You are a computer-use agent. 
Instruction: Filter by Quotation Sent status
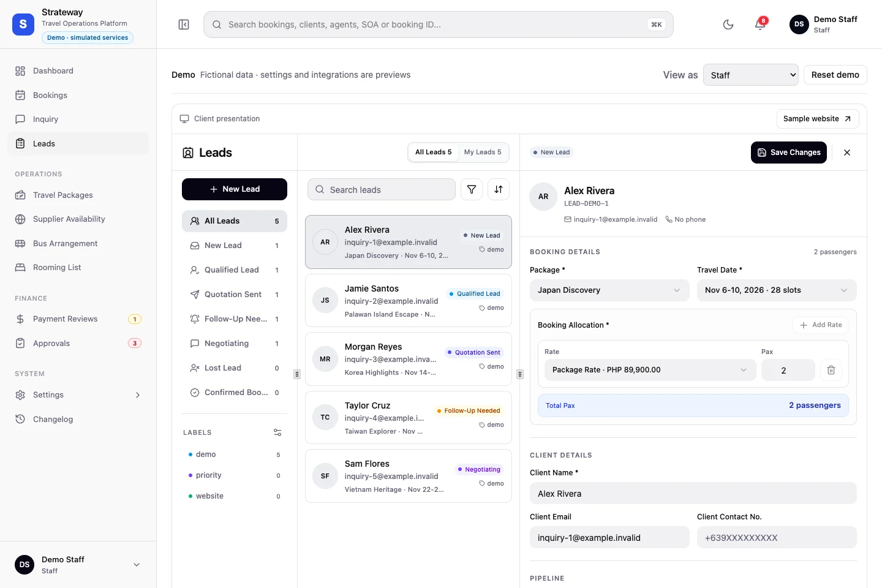[x=235, y=295]
